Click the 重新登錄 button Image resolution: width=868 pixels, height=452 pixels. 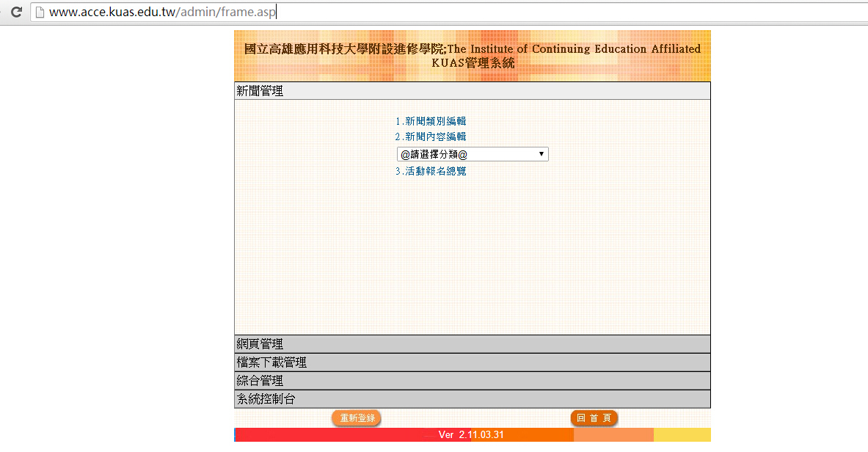[357, 418]
